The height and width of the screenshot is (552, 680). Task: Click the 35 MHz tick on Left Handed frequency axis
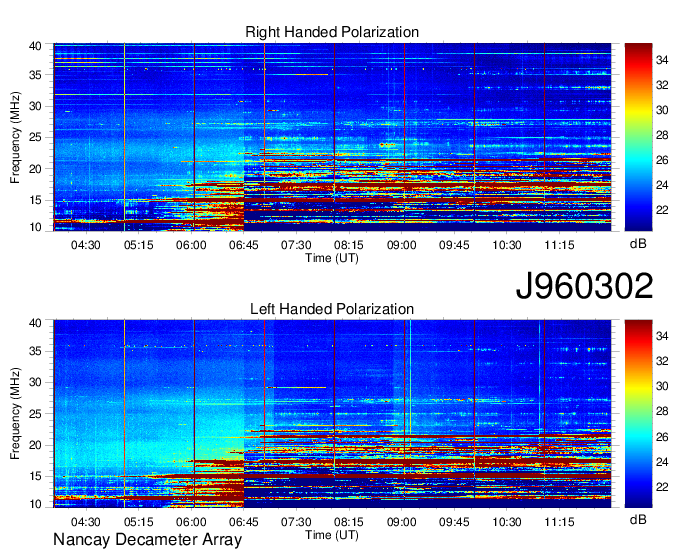35,351
